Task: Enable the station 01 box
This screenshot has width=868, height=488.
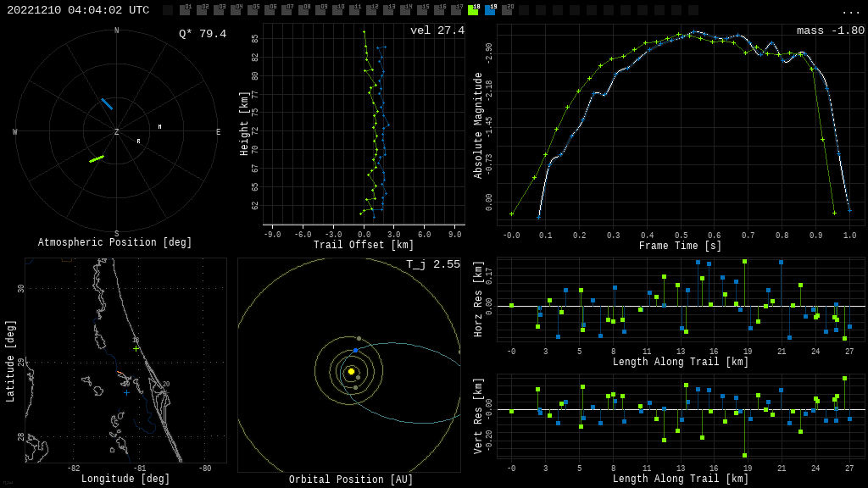Action: 185,10
